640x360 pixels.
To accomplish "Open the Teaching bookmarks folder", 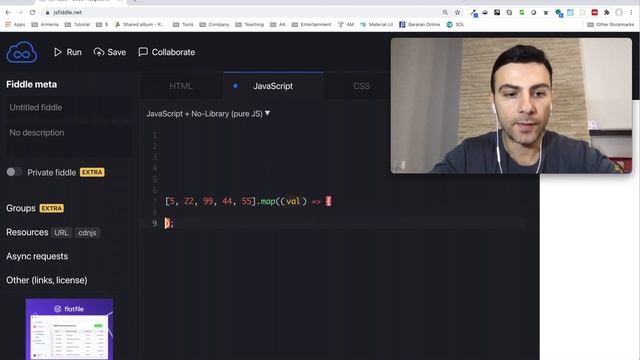I will 250,24.
